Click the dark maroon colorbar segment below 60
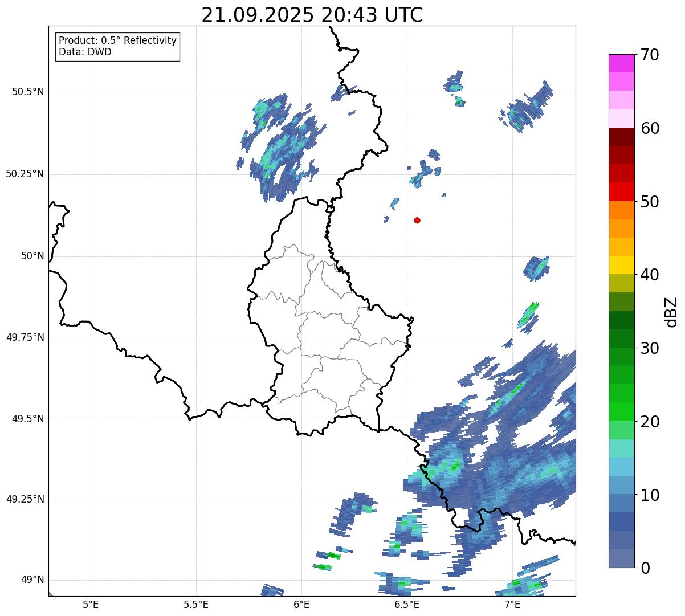The height and width of the screenshot is (616, 685). click(x=622, y=137)
